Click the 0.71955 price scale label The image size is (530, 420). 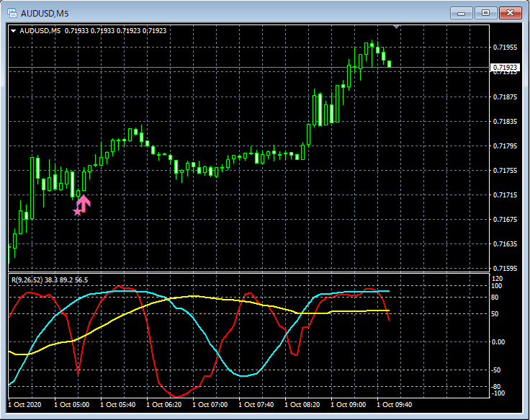tap(505, 48)
